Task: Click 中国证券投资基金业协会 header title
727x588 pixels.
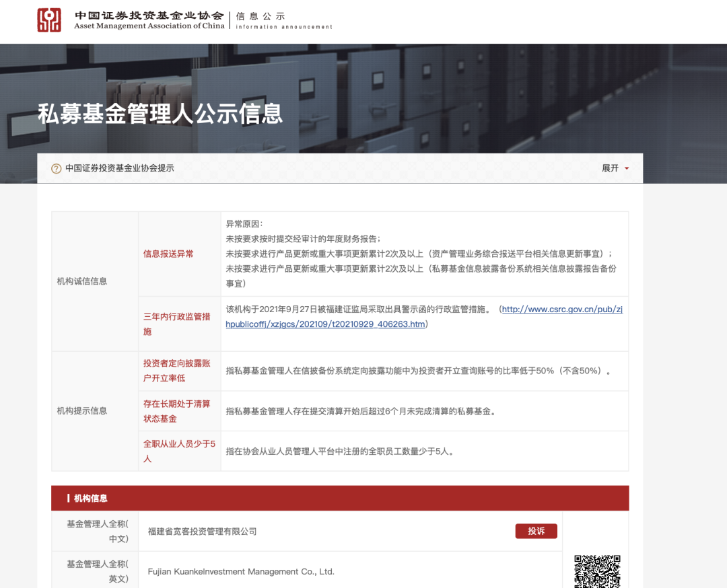Action: pyautogui.click(x=149, y=15)
